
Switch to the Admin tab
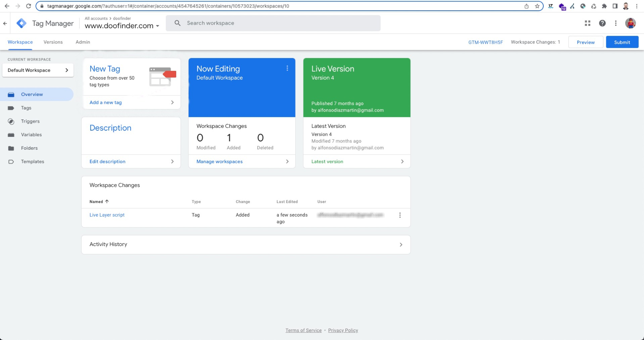pos(83,42)
